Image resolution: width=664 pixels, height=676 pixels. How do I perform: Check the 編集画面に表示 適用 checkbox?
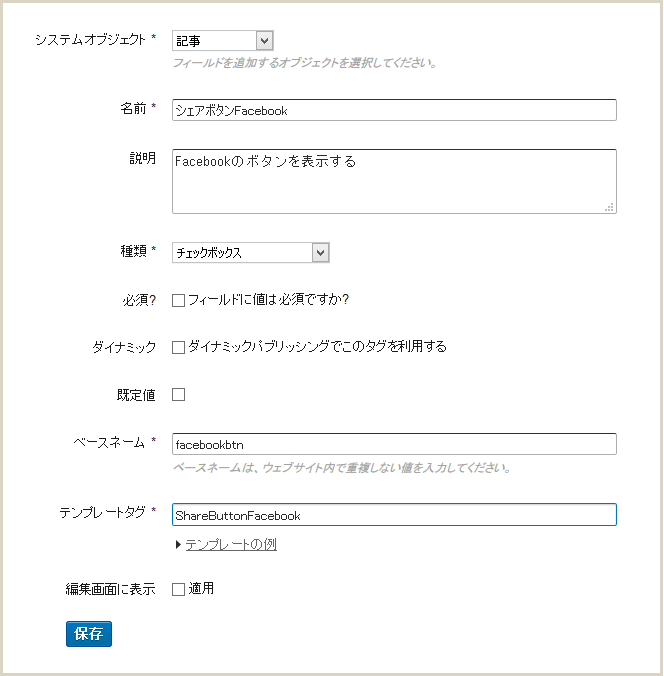click(x=179, y=589)
